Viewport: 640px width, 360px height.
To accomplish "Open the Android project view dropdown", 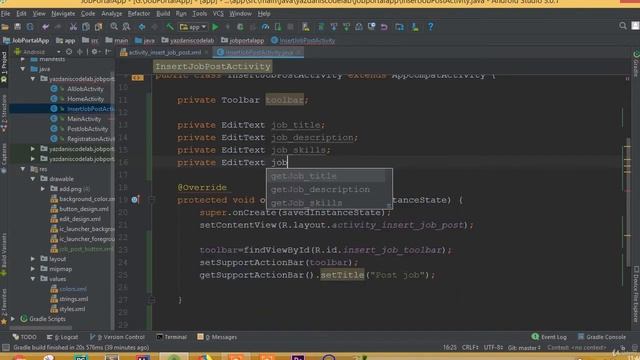I will pos(37,52).
